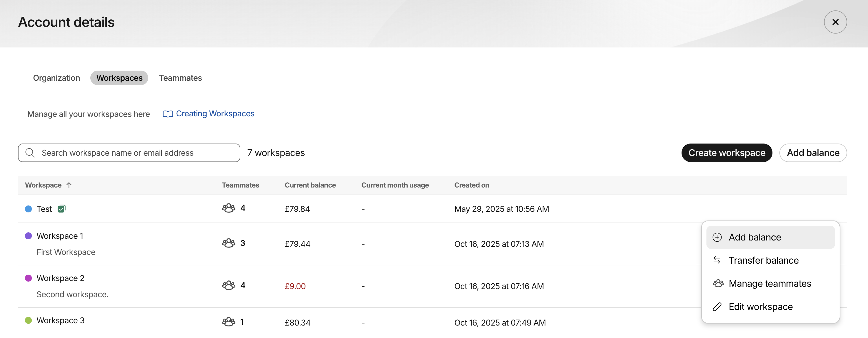Click the magnifier icon in search box
Screen dimensions: 868x338
pos(30,153)
